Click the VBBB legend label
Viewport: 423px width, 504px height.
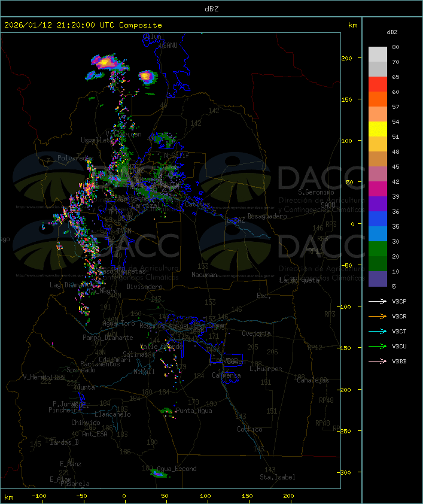coord(399,362)
